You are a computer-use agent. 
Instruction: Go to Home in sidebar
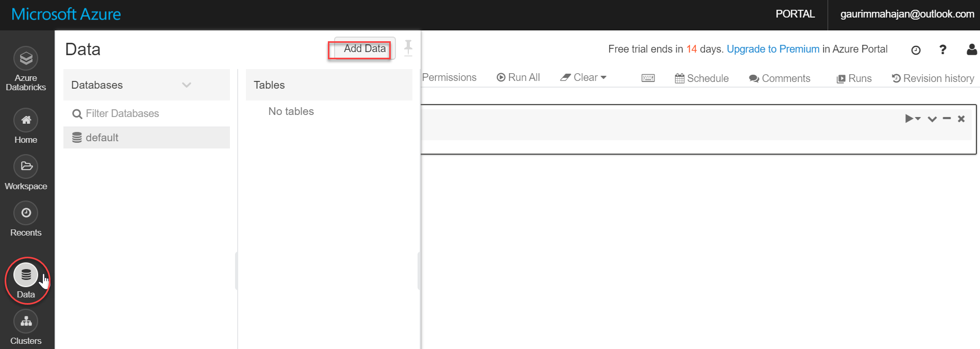point(26,126)
